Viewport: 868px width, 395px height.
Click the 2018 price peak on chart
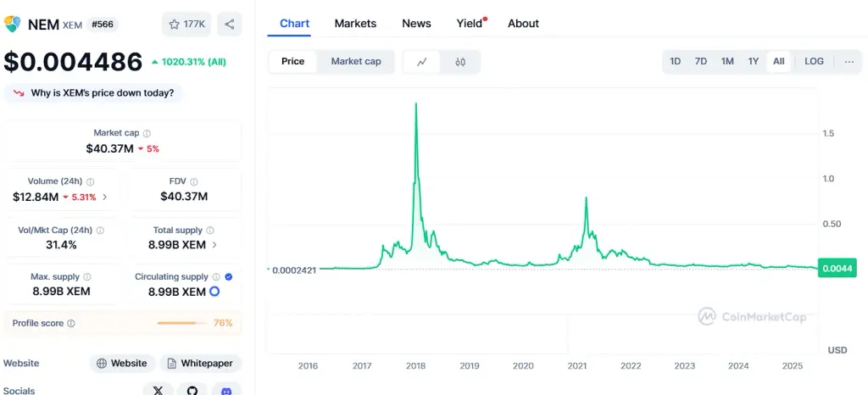(415, 104)
